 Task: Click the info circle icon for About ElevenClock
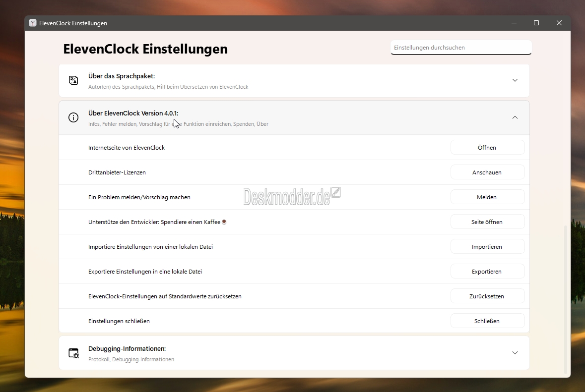coord(73,117)
